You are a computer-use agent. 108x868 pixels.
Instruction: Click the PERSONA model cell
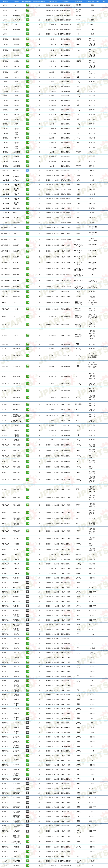tap(16, 297)
